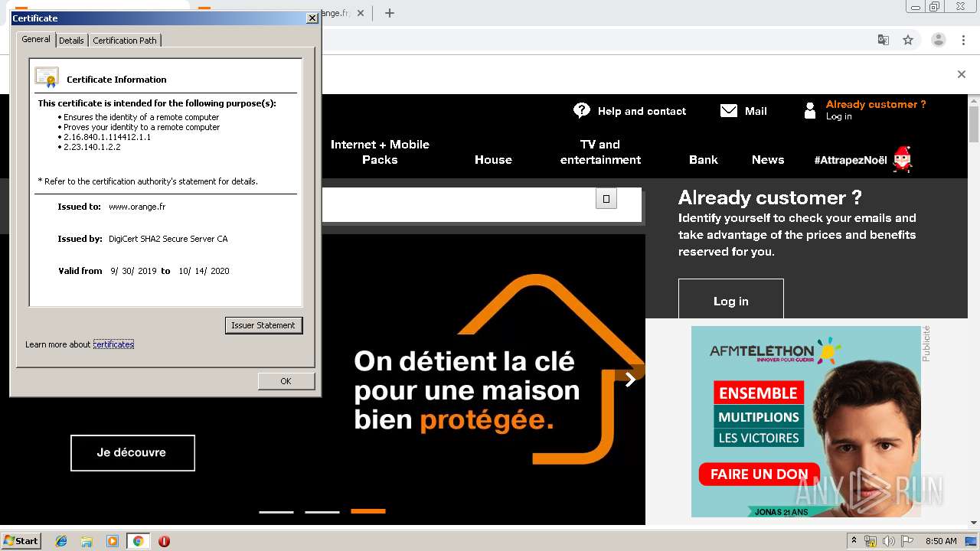The width and height of the screenshot is (980, 551).
Task: Click the Je découvre button
Action: pyautogui.click(x=132, y=452)
